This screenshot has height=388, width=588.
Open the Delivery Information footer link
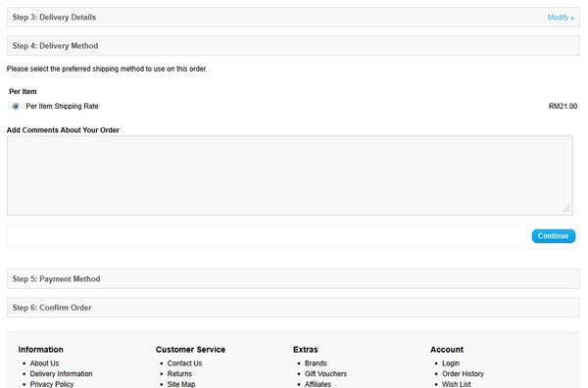point(61,373)
